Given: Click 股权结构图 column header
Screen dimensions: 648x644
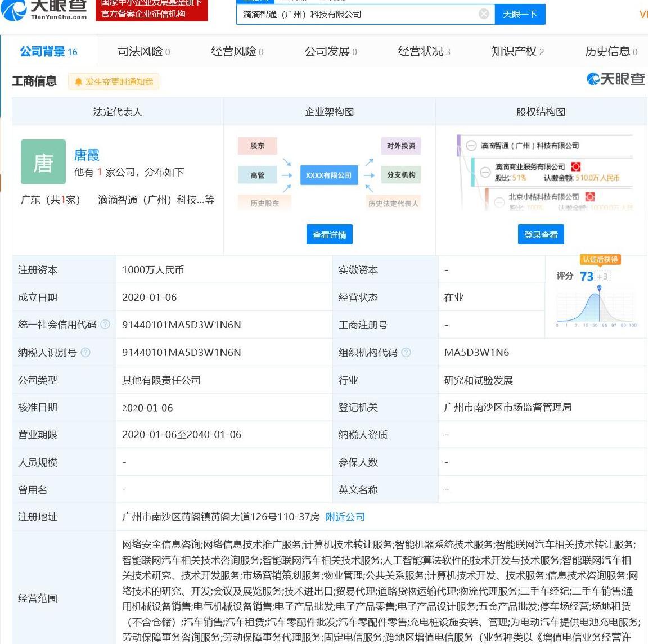Looking at the screenshot, I should pos(541,111).
